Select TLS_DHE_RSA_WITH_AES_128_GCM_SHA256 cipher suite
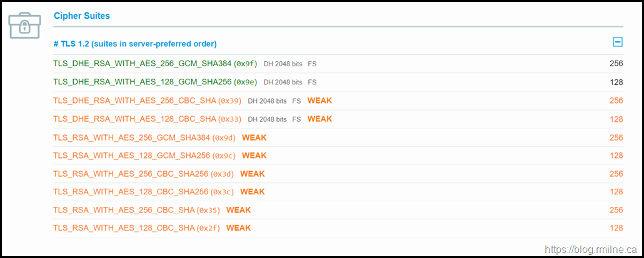The image size is (644, 258). pyautogui.click(x=142, y=82)
